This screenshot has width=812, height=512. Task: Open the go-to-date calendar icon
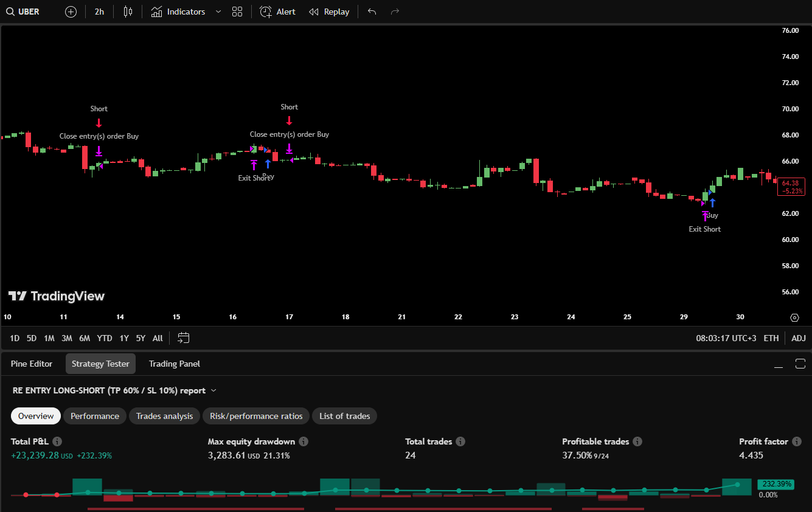pyautogui.click(x=184, y=338)
